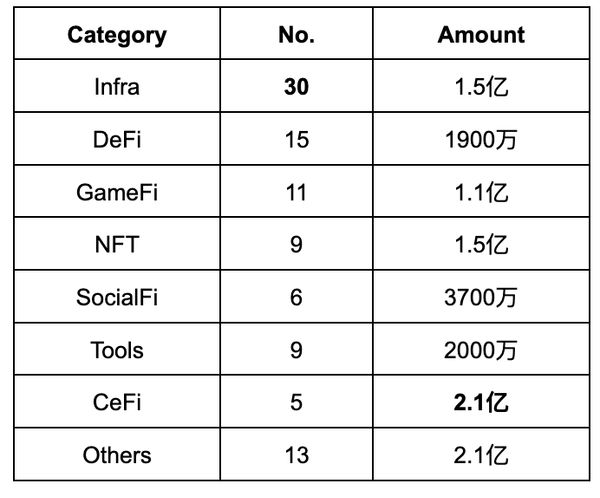
Task: Click the No. column header
Action: 296,35
